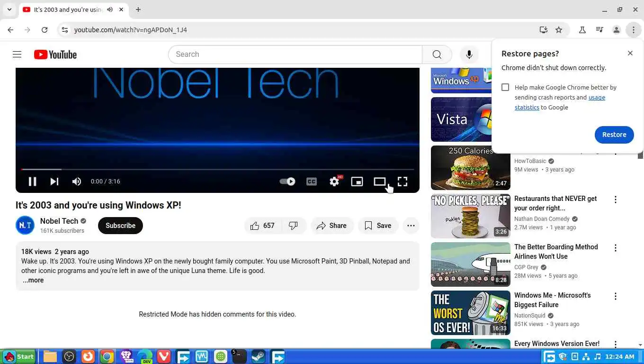Open the Chrome tab search dropdown

9,9
